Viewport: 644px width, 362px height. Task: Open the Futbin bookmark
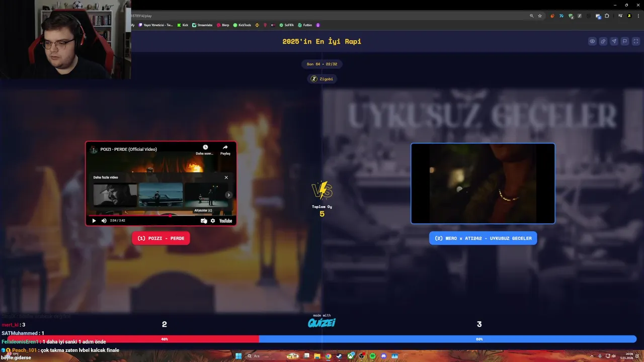click(305, 25)
